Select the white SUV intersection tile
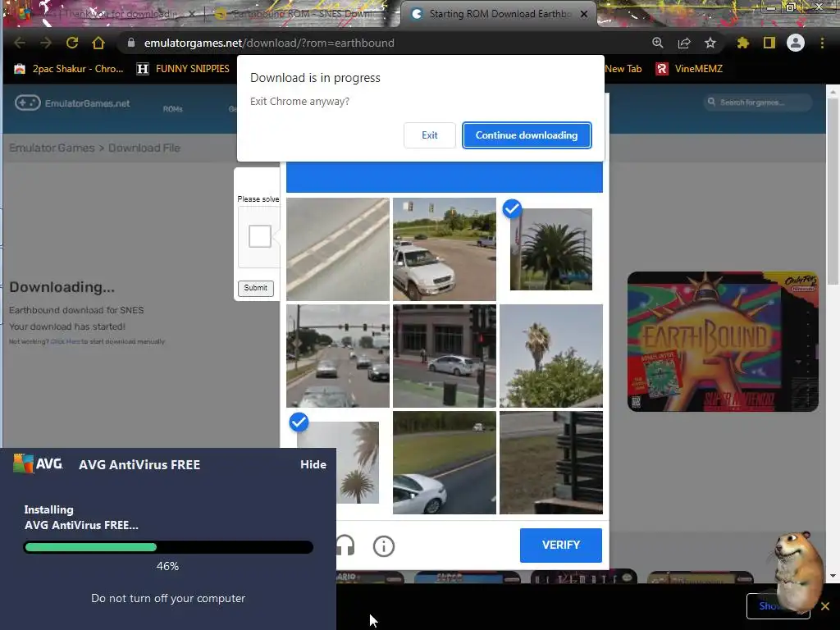This screenshot has height=630, width=840. (x=444, y=249)
